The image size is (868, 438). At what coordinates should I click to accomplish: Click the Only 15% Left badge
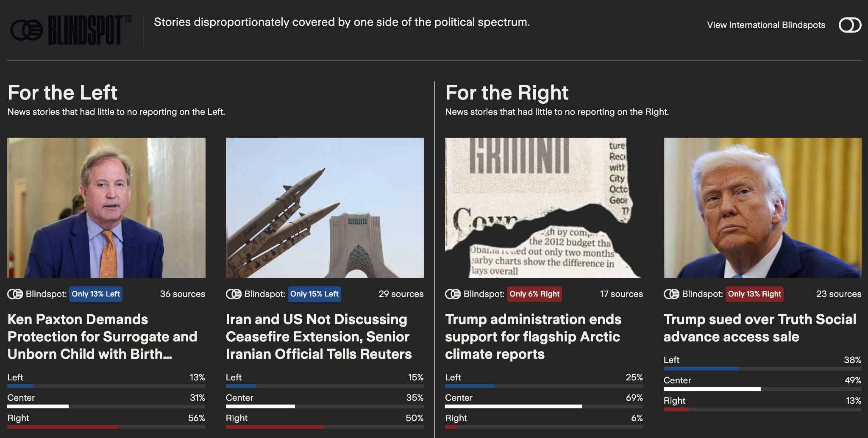coord(314,294)
